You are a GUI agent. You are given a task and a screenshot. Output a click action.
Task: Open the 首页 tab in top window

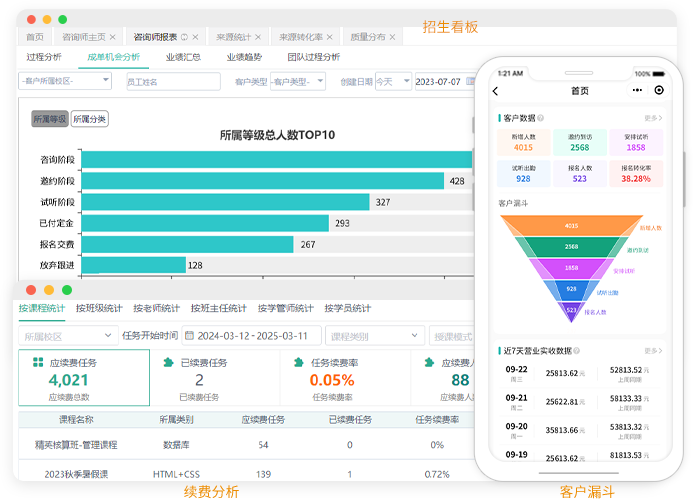(35, 37)
